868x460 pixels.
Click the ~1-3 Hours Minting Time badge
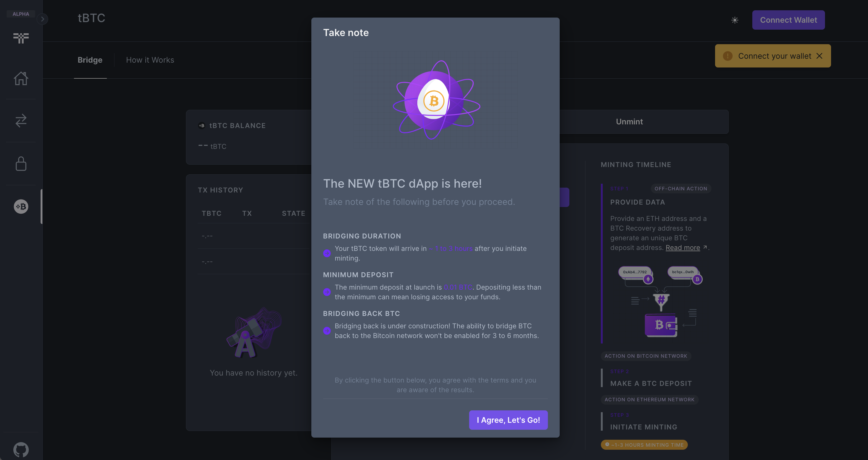(644, 445)
